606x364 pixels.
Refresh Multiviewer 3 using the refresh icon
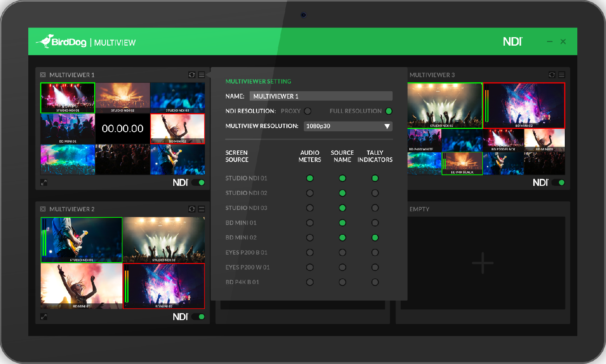(x=552, y=75)
